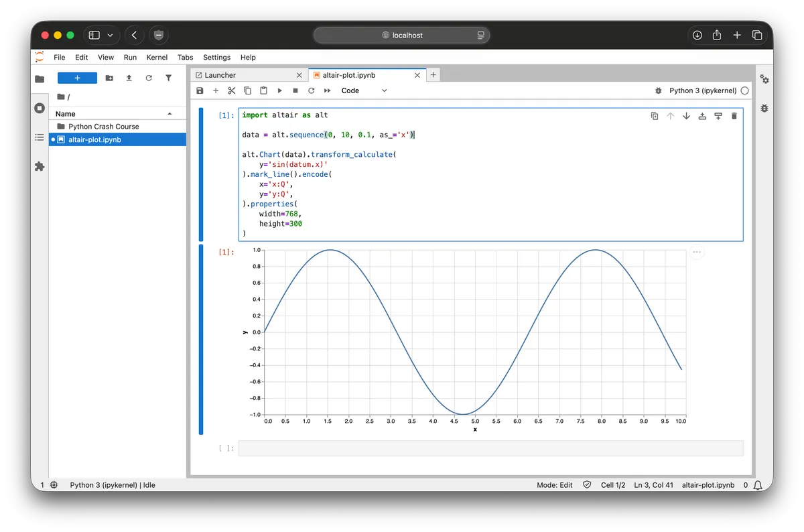This screenshot has width=804, height=532.
Task: Open the View menu
Action: [x=106, y=58]
